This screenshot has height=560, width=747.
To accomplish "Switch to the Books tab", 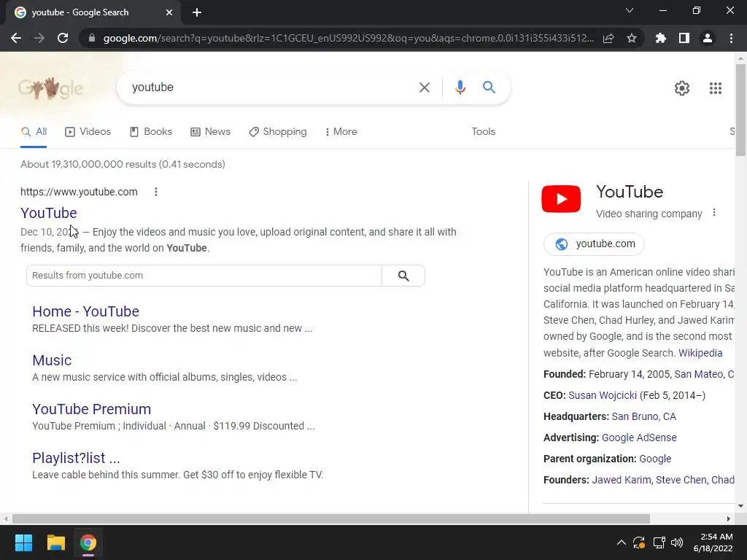I will point(151,132).
